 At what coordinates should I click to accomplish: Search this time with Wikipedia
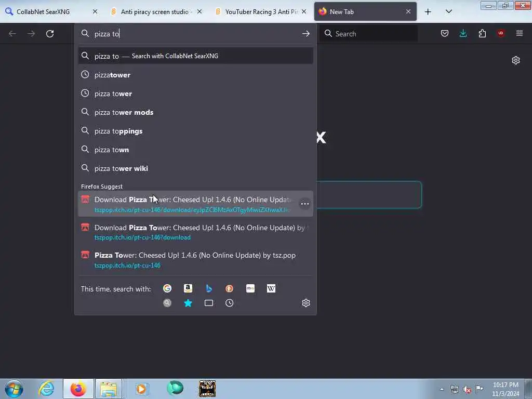coord(271,288)
